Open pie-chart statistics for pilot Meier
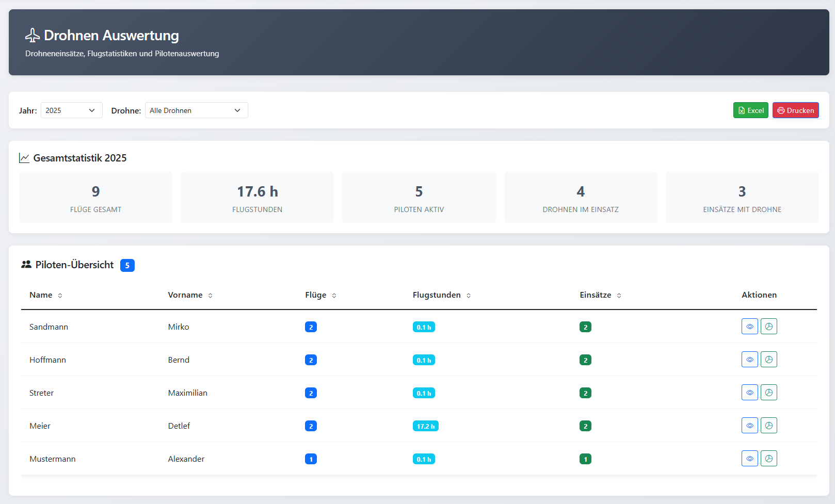Viewport: 835px width, 504px height. [x=769, y=425]
